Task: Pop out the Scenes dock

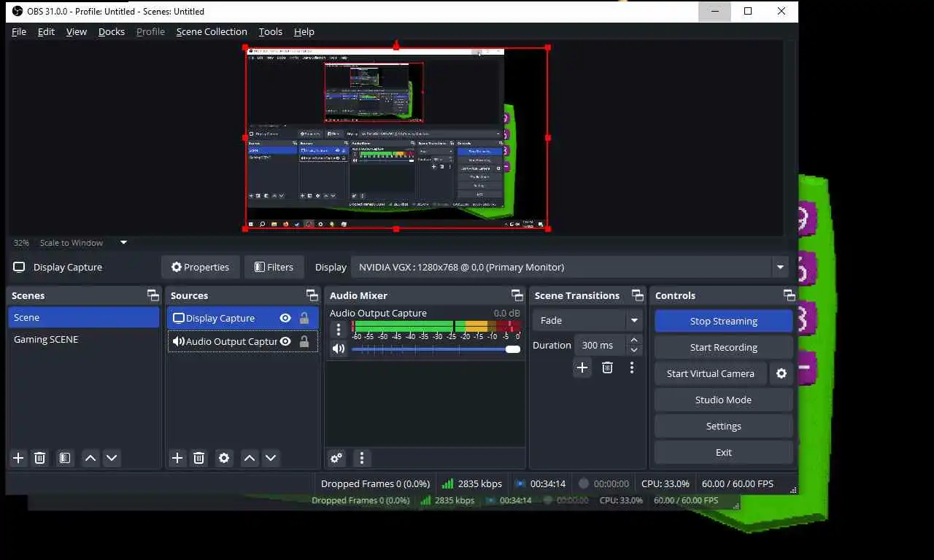Action: [153, 295]
